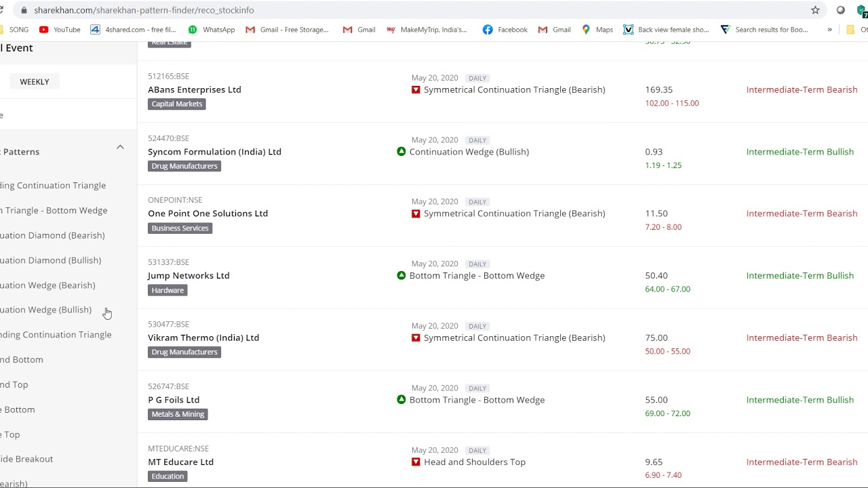This screenshot has height=488, width=868.
Task: Open Jump Networks Ltd stock
Action: 189,276
